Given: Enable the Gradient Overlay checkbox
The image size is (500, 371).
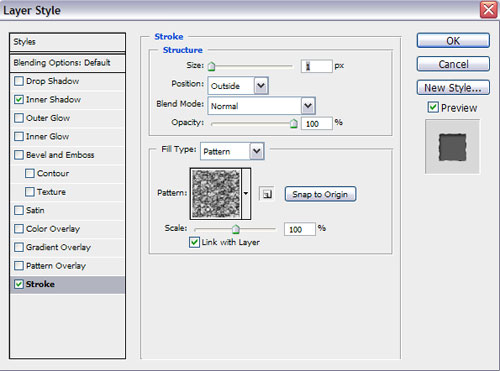Looking at the screenshot, I should [19, 247].
